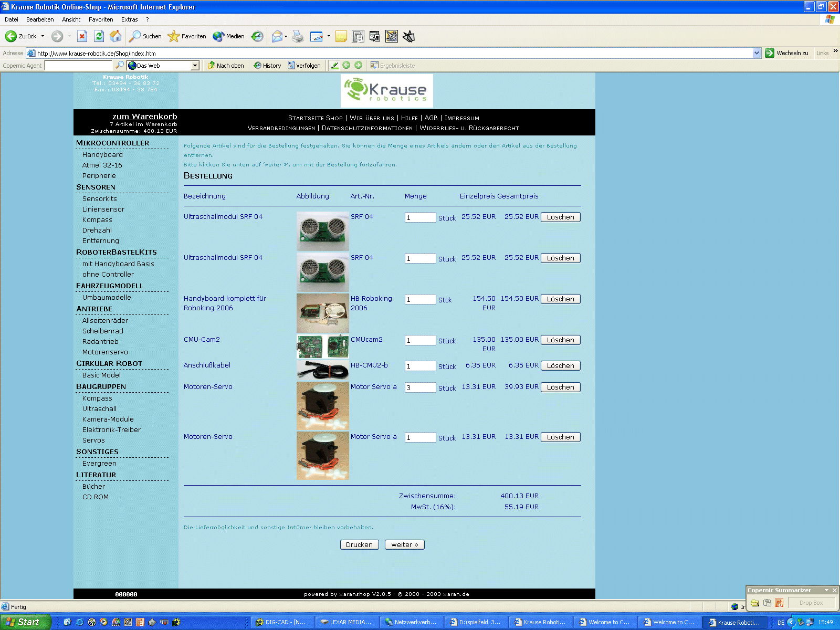
Task: Go to Startseite Shop link
Action: pyautogui.click(x=315, y=118)
